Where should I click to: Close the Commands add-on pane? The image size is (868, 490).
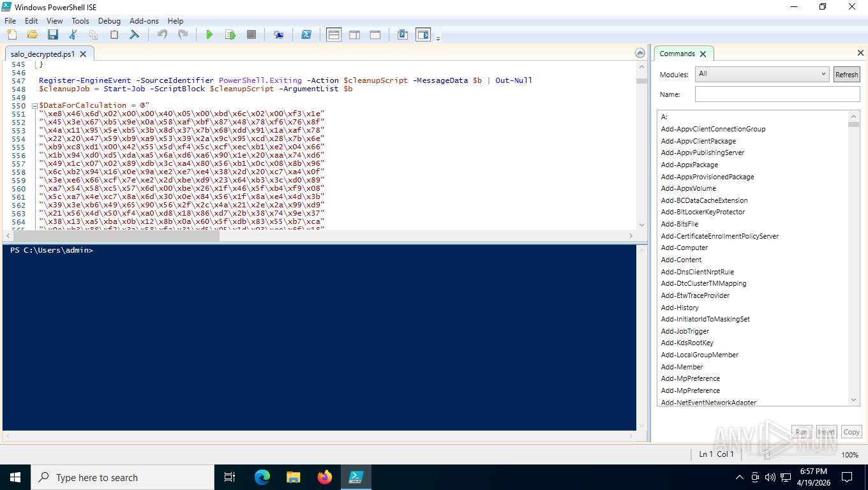[x=860, y=53]
